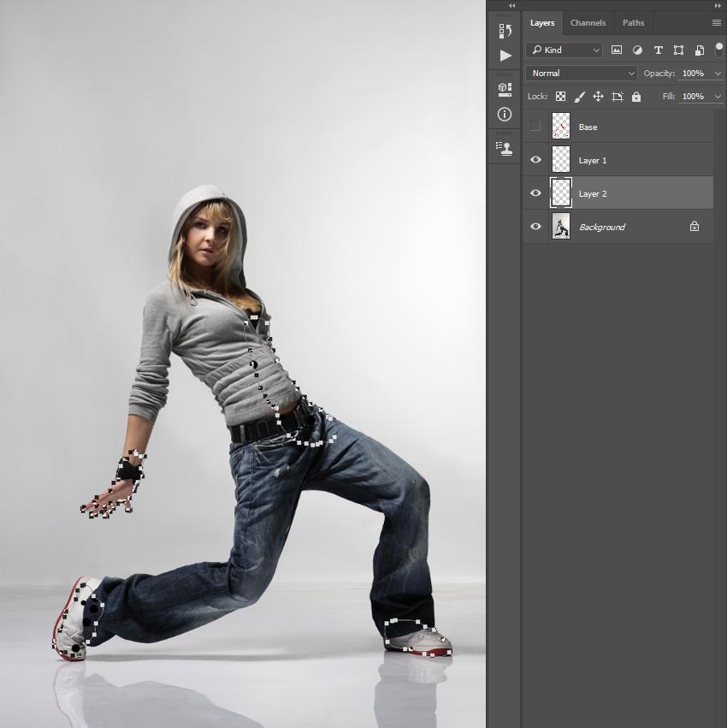Open the Kind filter type dropdown

click(x=564, y=50)
